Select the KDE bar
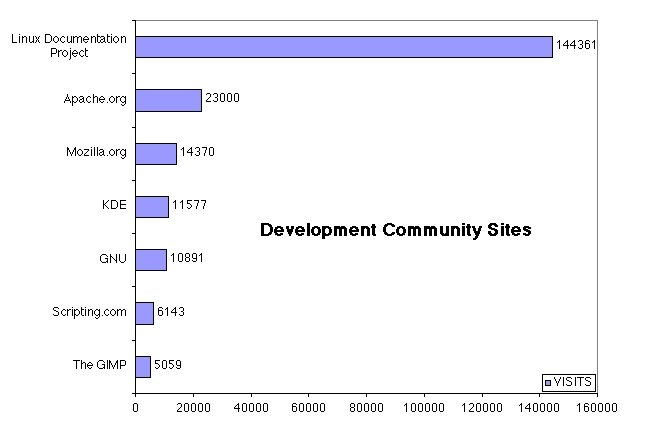Screen dimensions: 647x426 pyautogui.click(x=151, y=206)
